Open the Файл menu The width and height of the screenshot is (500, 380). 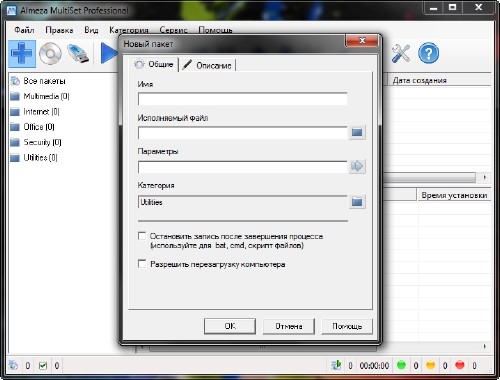coord(24,30)
